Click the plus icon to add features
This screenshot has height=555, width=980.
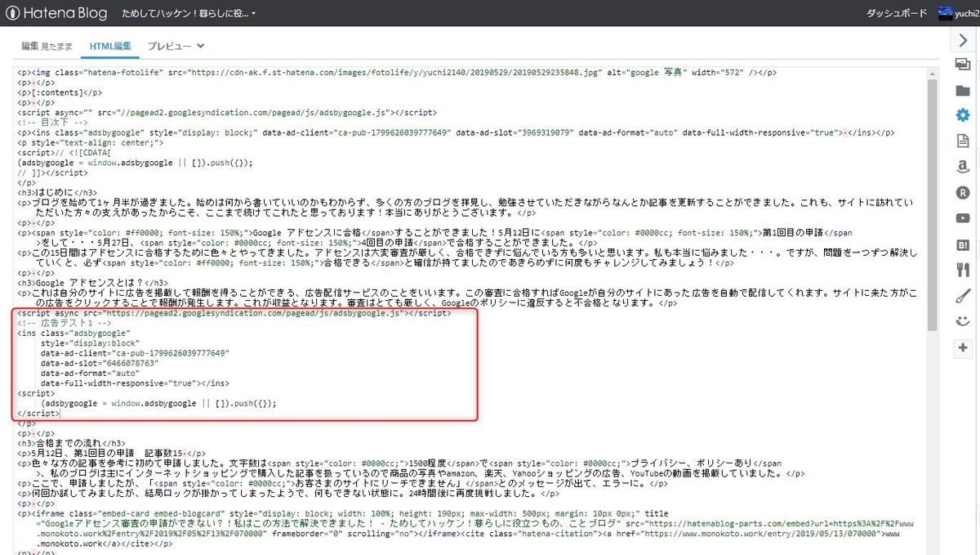[962, 347]
